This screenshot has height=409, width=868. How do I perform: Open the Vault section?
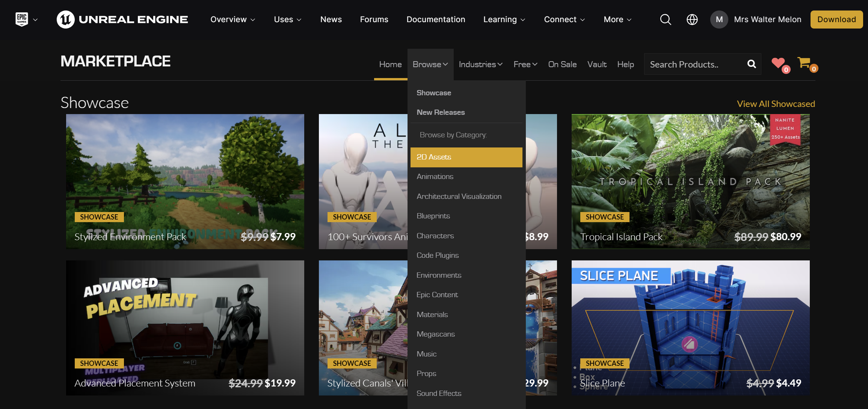click(597, 65)
